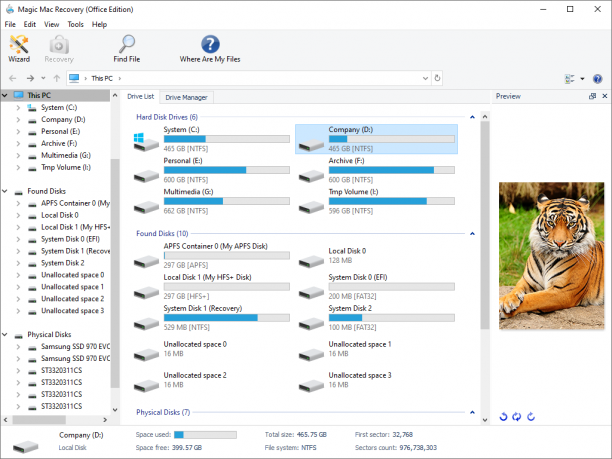Collapse Physical Disks tree node
Viewport: 612px width, 459px height.
click(x=5, y=334)
